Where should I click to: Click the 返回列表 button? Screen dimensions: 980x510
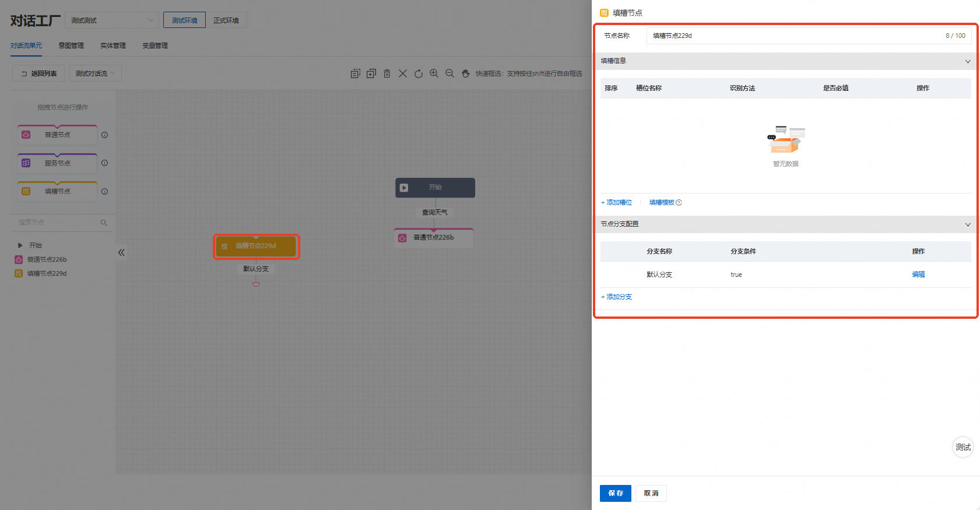pyautogui.click(x=38, y=73)
